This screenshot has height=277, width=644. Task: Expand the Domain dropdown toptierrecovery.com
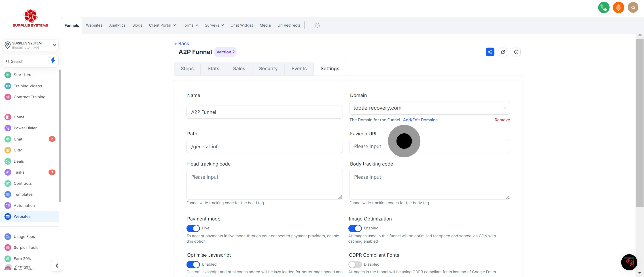(x=429, y=108)
